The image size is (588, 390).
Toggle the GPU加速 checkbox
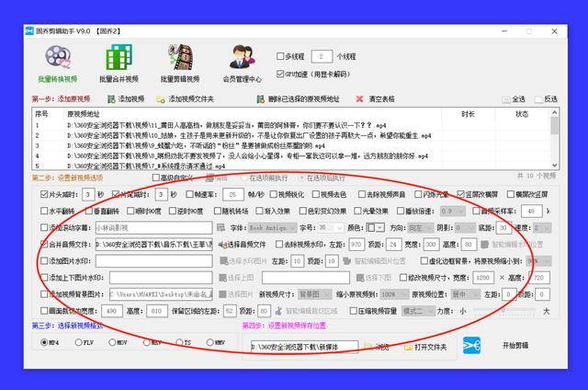[280, 74]
